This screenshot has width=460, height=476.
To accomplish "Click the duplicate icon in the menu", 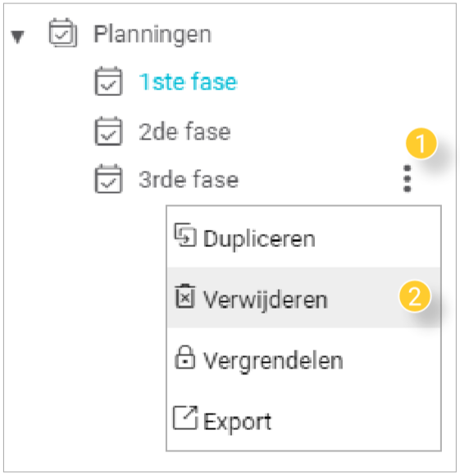I will tap(185, 236).
